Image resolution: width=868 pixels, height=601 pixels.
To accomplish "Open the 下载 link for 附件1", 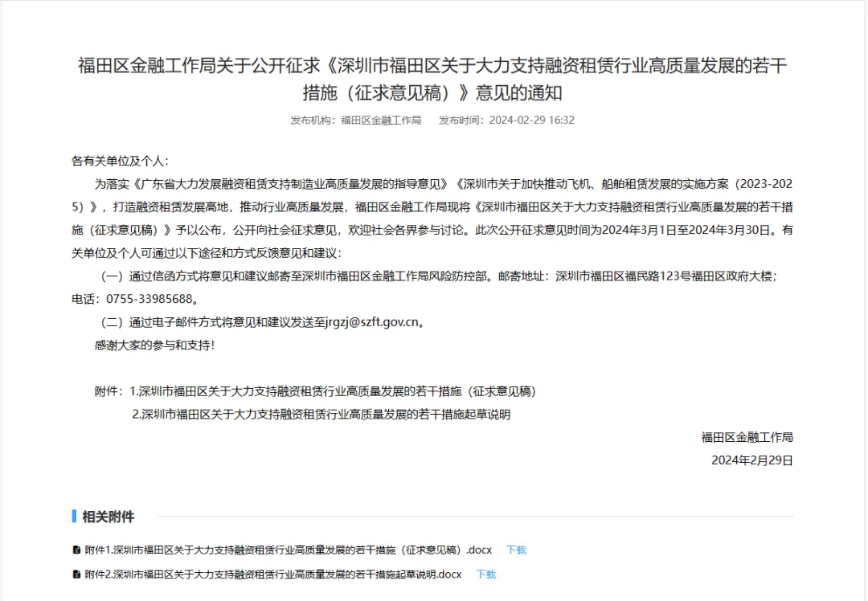I will tap(515, 550).
